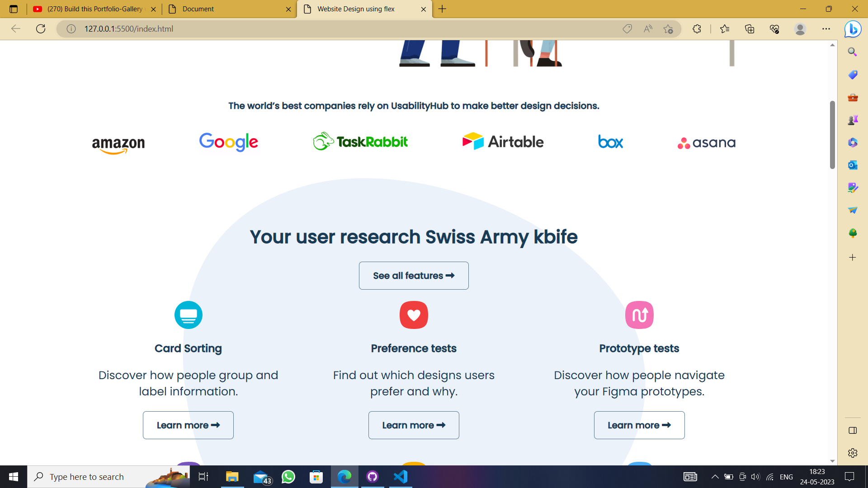Click the page refresh icon
The image size is (868, 488).
pos(41,28)
